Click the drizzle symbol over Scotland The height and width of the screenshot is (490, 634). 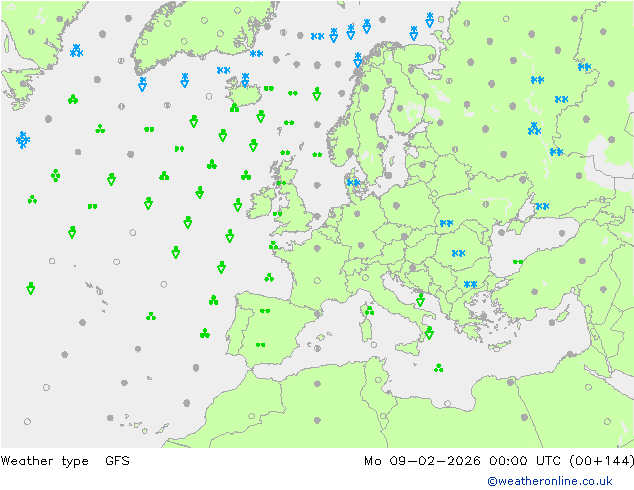[281, 183]
